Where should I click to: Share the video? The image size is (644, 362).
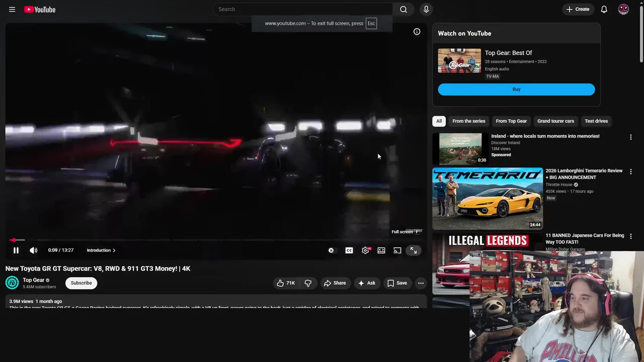(x=335, y=283)
